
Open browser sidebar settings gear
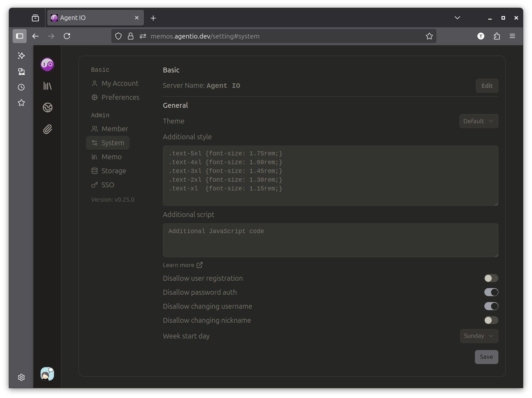point(21,377)
